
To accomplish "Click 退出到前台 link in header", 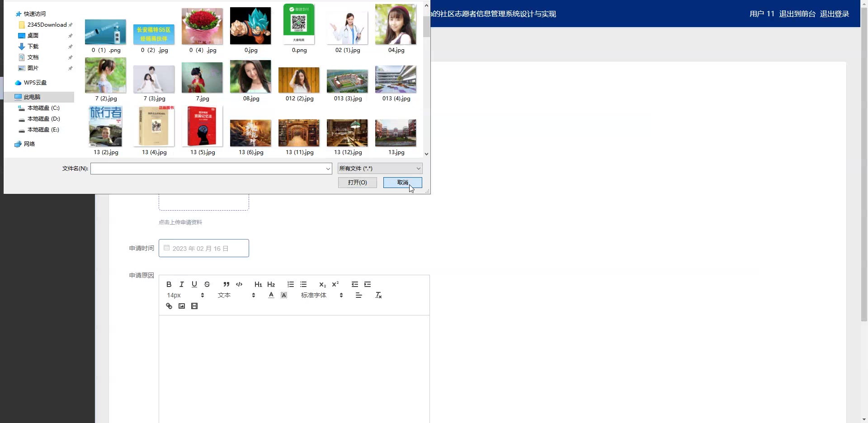I will [797, 14].
